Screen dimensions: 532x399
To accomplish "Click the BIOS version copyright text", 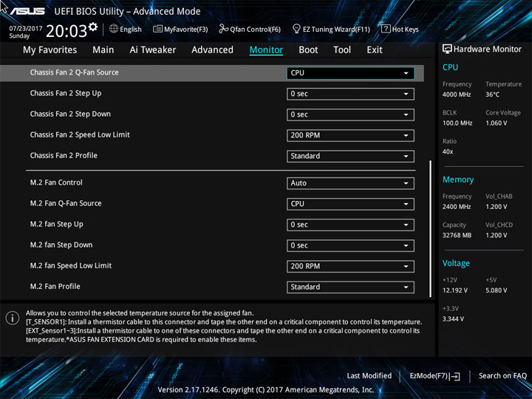I will click(x=266, y=390).
